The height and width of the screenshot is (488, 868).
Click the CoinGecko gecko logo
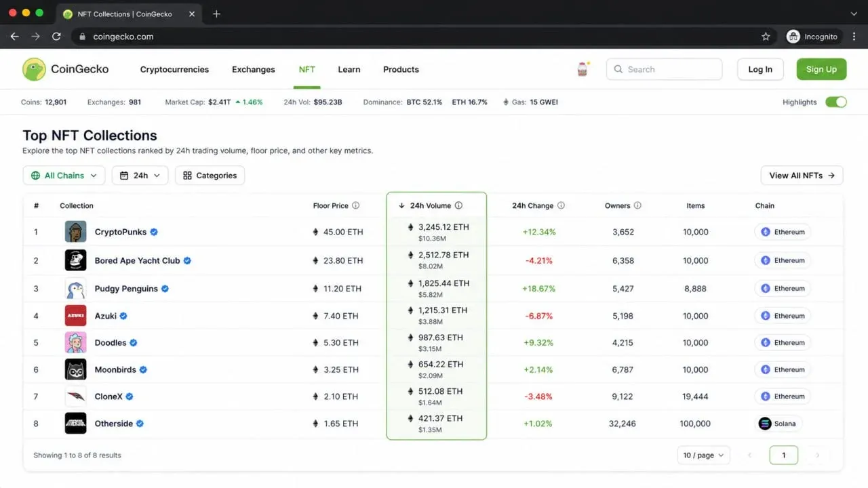coord(34,69)
